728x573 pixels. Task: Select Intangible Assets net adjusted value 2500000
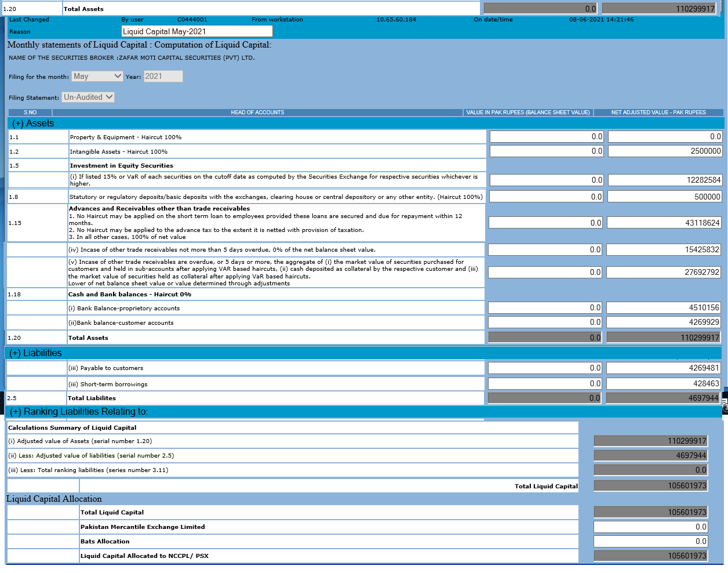pos(665,151)
